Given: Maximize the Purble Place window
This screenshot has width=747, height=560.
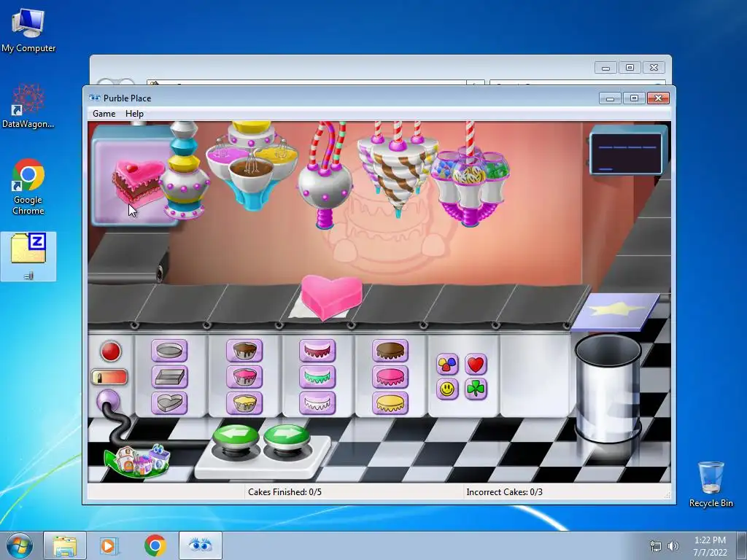Looking at the screenshot, I should pos(634,98).
